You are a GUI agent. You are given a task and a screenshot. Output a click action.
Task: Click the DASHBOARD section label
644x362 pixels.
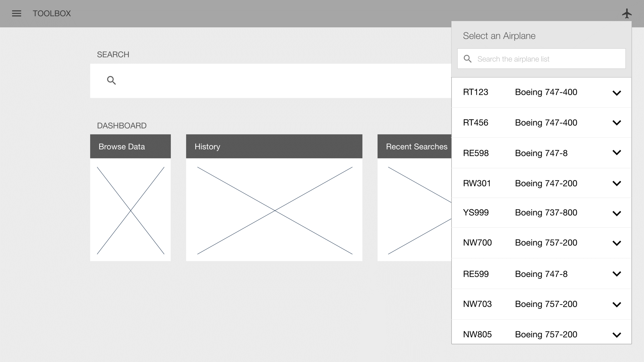point(122,126)
